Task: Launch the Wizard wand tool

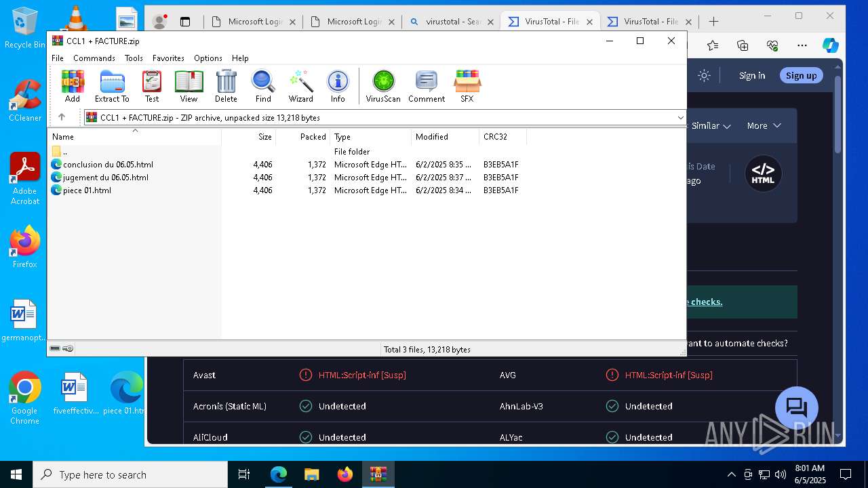Action: [300, 86]
